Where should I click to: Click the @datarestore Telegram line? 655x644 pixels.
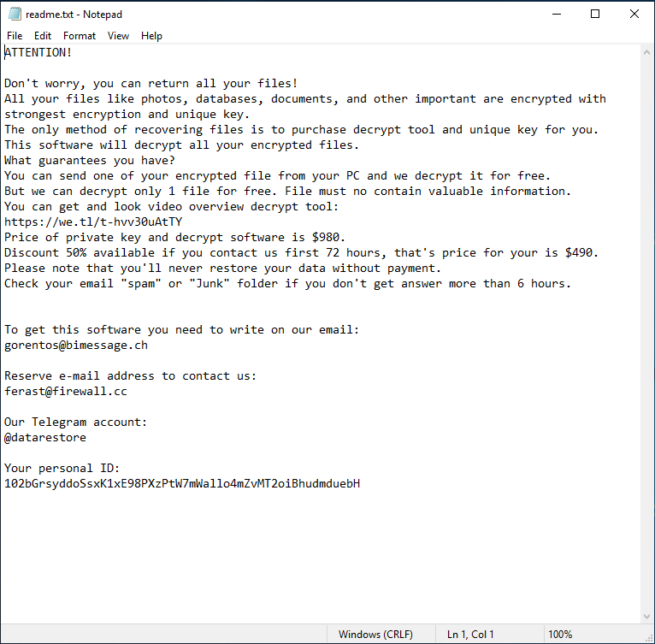tap(45, 438)
